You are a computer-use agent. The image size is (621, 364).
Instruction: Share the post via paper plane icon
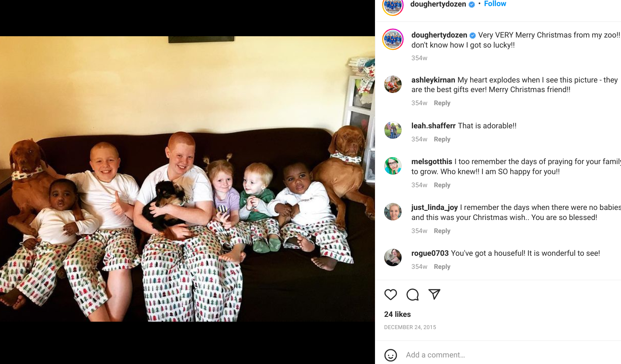434,295
